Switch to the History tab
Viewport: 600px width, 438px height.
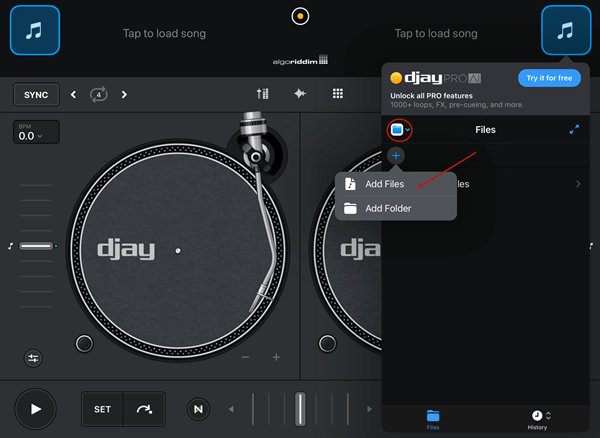tap(537, 419)
